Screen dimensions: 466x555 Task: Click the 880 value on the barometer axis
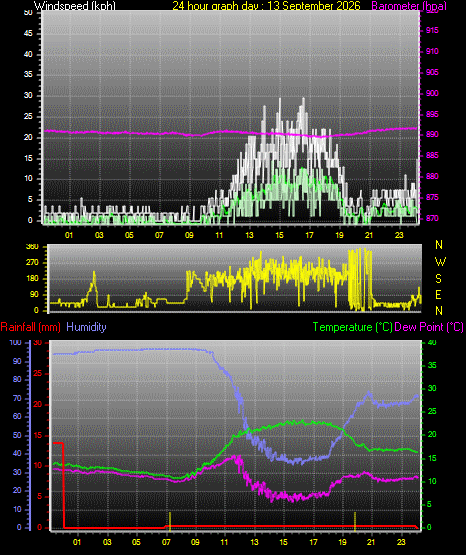pos(432,176)
